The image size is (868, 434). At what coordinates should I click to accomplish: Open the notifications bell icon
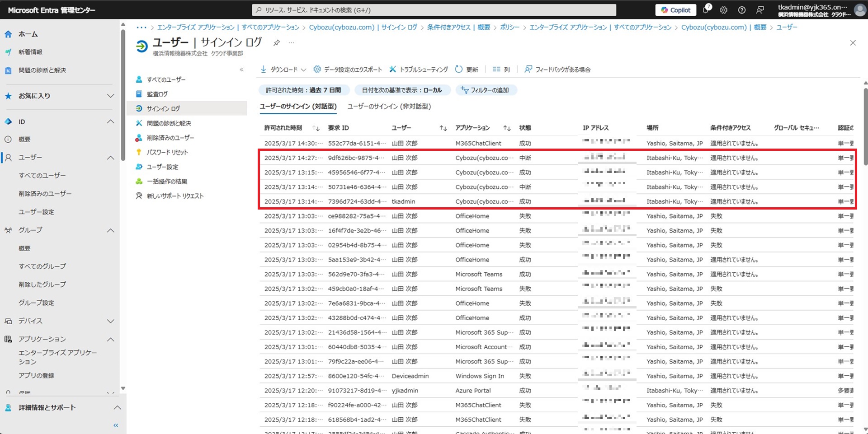click(x=706, y=9)
